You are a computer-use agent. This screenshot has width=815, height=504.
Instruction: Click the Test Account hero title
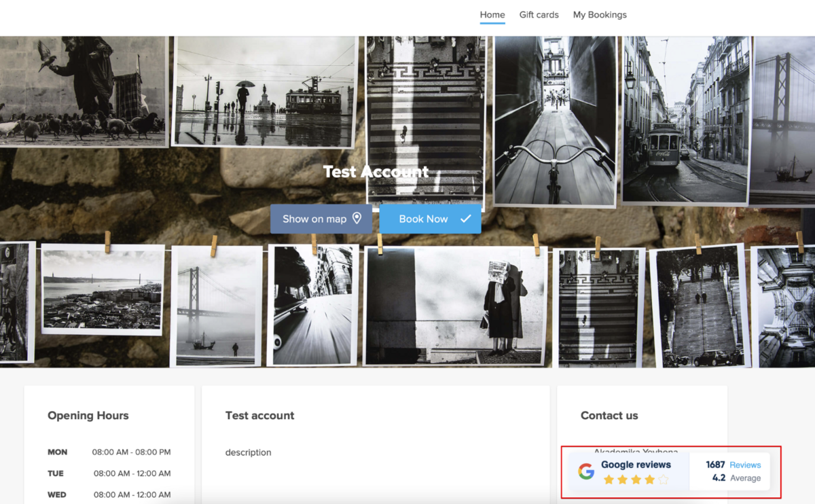coord(376,172)
